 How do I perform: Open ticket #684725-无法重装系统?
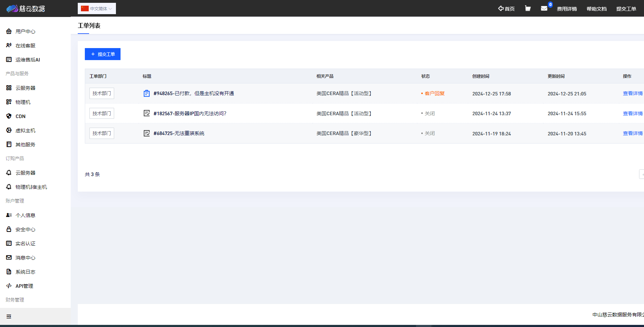click(179, 133)
